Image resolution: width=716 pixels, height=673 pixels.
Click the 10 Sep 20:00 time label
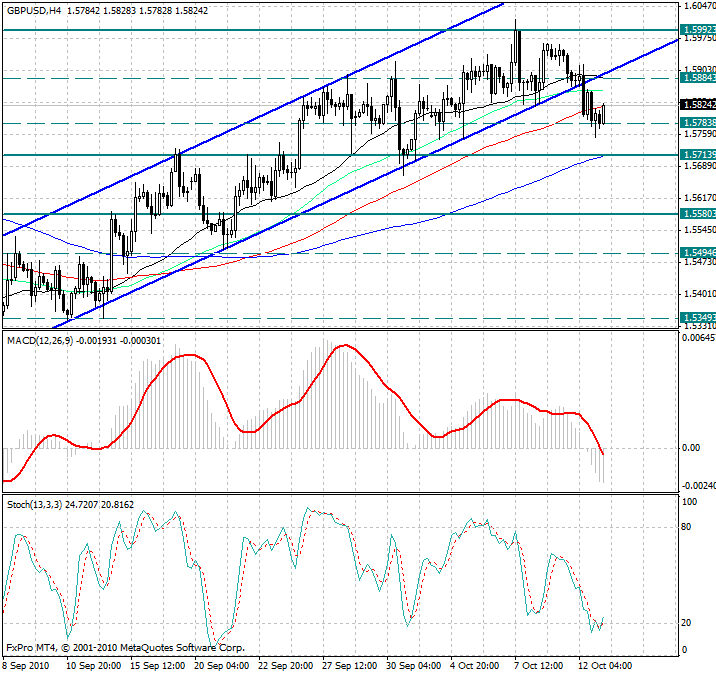pos(94,666)
